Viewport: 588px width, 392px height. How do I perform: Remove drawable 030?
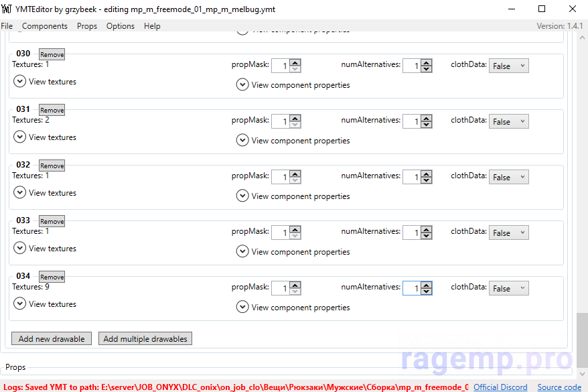(52, 55)
